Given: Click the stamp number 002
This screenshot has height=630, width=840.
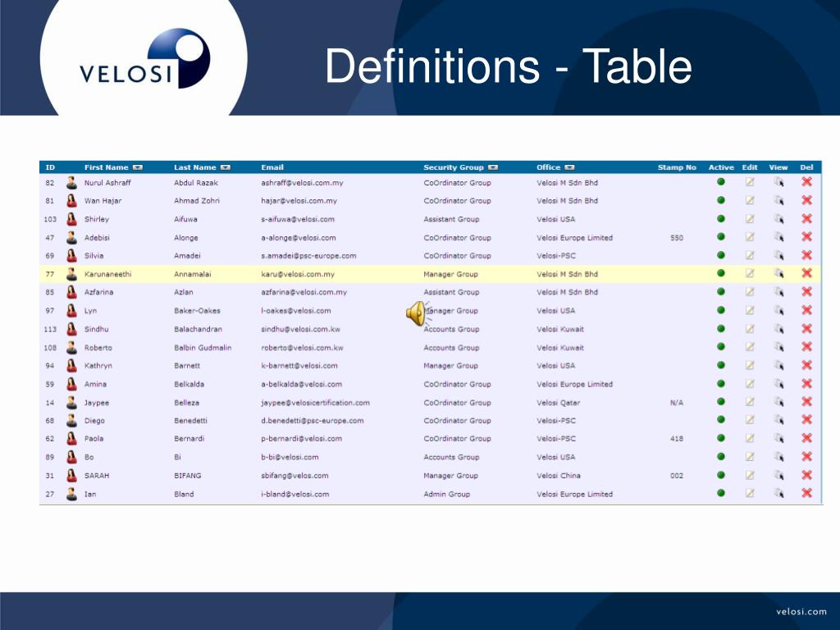Looking at the screenshot, I should [677, 476].
